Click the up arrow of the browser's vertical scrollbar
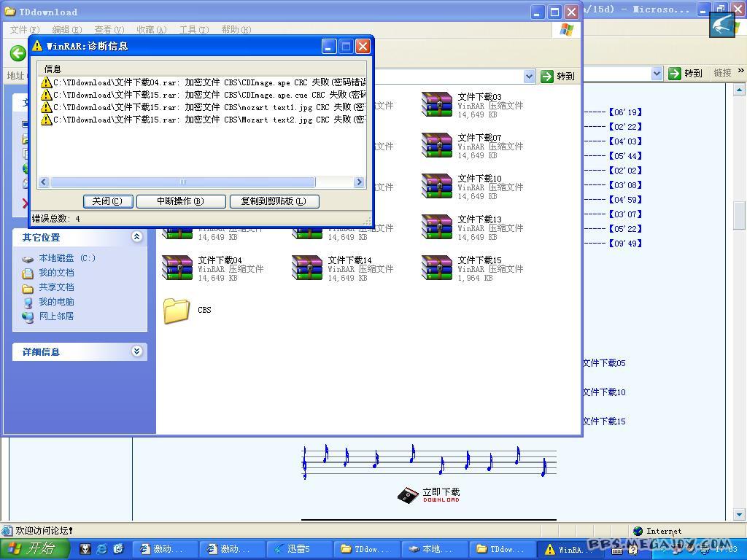The image size is (747, 560). [739, 90]
